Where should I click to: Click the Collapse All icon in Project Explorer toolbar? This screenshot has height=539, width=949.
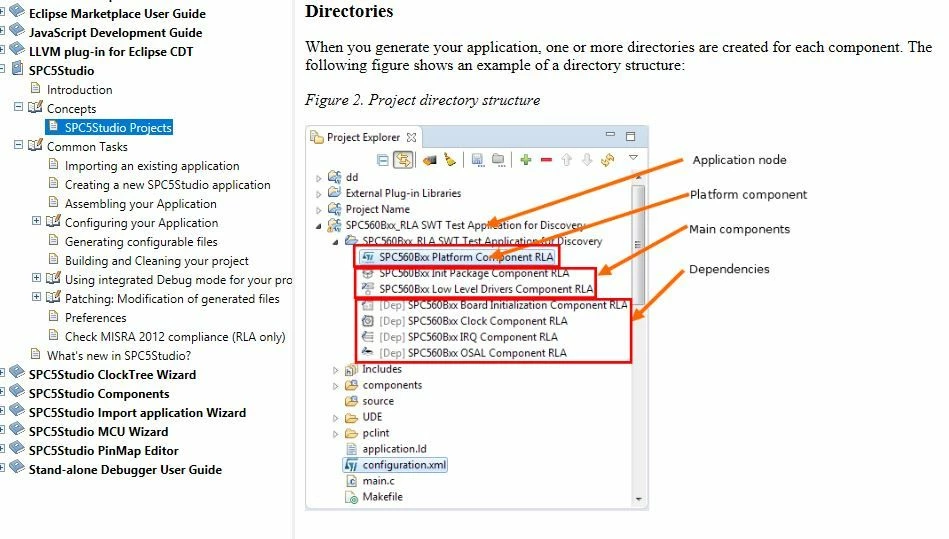[383, 160]
